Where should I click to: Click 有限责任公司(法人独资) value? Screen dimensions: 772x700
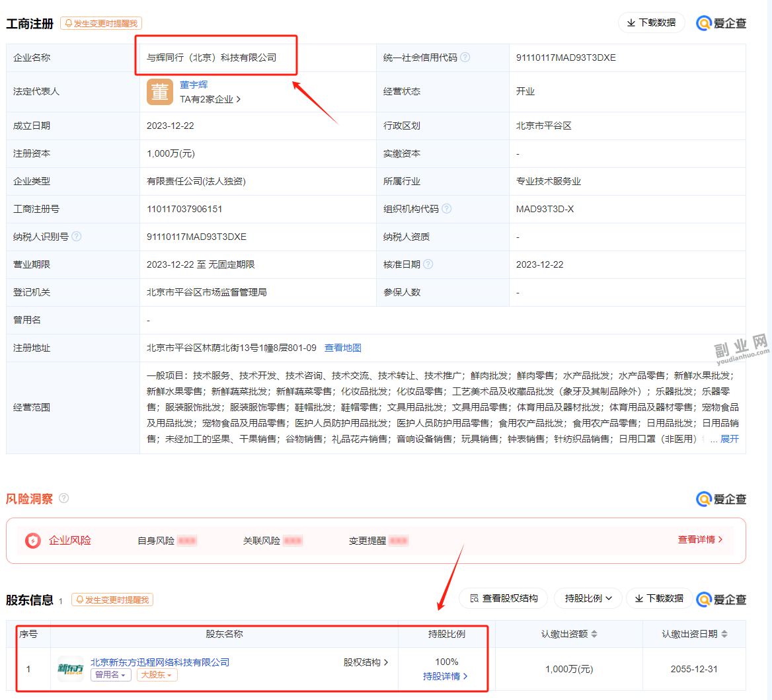click(196, 181)
